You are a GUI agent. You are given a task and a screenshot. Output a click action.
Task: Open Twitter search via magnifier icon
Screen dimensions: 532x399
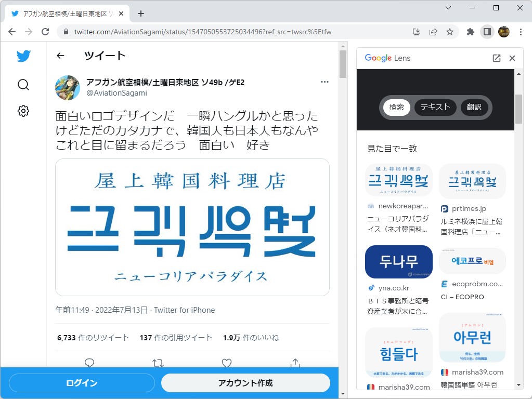coord(23,85)
